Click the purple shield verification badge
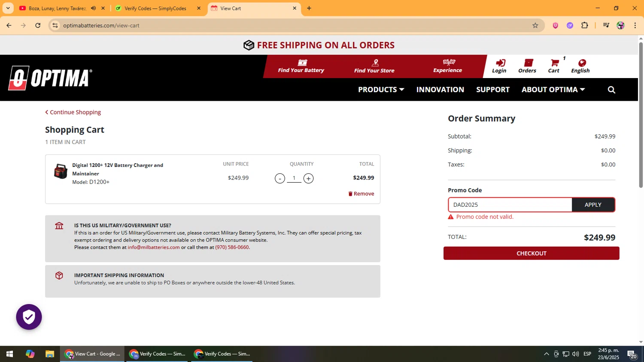 (29, 317)
